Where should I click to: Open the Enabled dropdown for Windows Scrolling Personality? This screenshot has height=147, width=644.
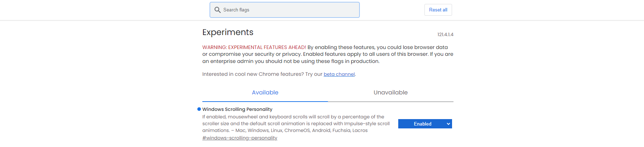point(425,124)
